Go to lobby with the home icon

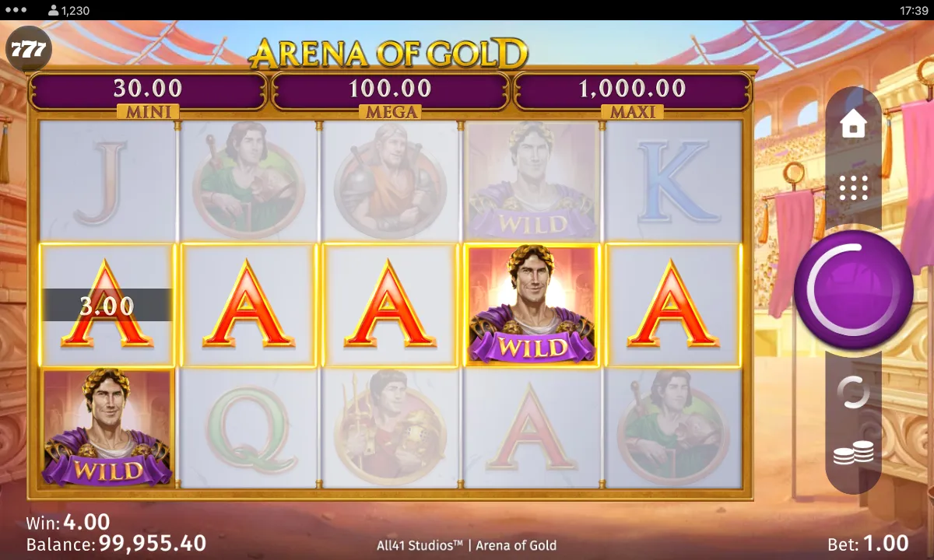click(x=854, y=124)
